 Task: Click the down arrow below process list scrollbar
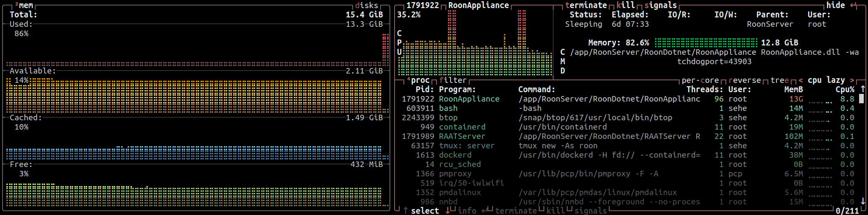862,201
